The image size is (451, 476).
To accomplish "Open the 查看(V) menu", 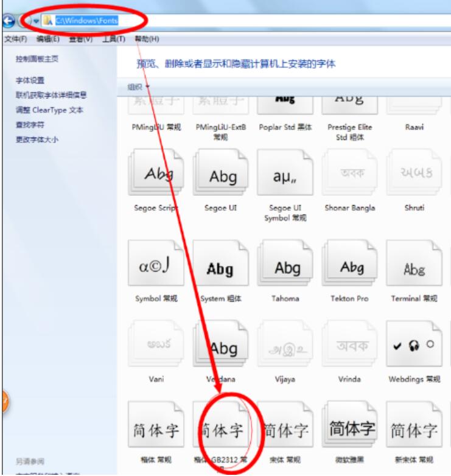I will 80,39.
